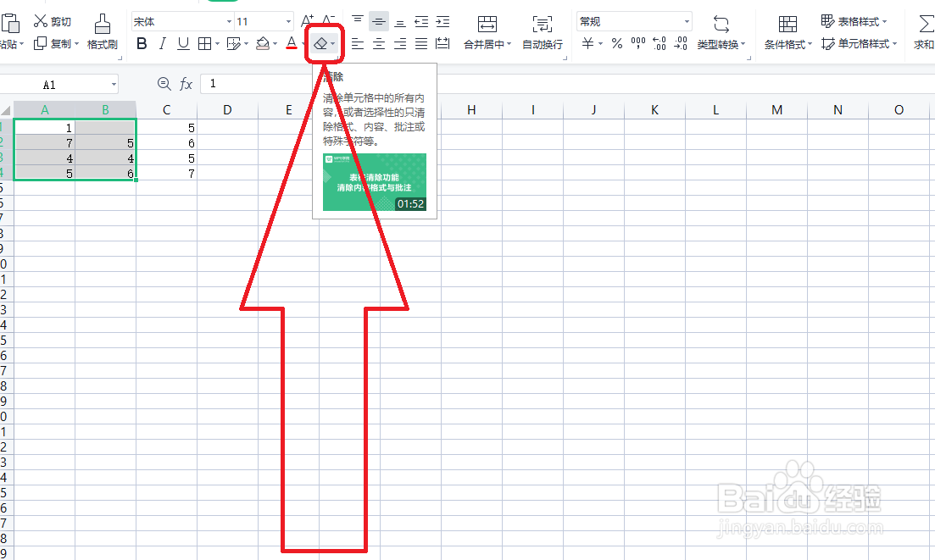Image resolution: width=935 pixels, height=560 pixels.
Task: Apply fill color bucket
Action: pos(263,43)
